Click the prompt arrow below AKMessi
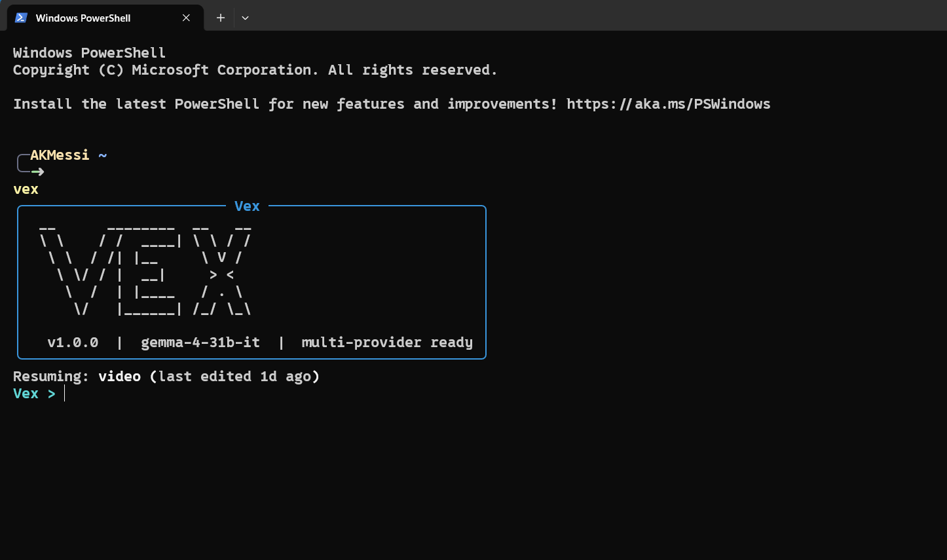947x560 pixels. [x=37, y=172]
